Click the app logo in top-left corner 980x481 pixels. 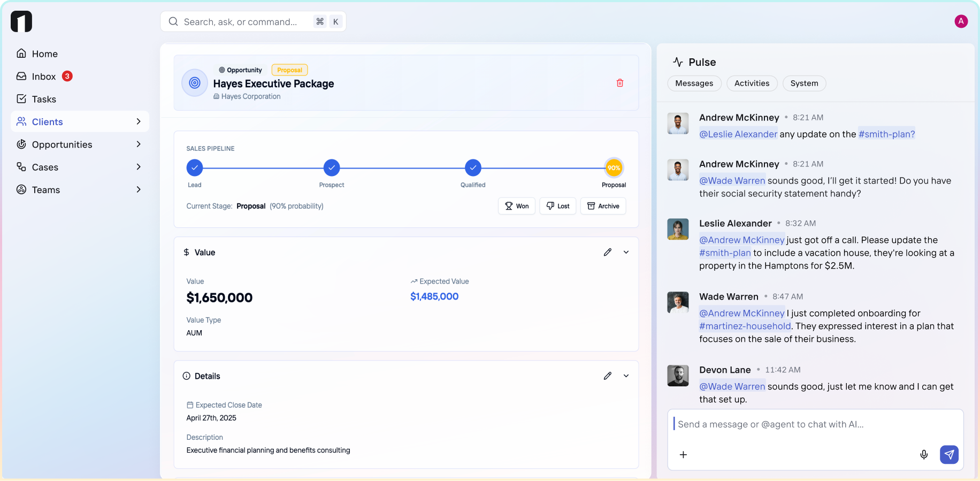click(x=21, y=21)
